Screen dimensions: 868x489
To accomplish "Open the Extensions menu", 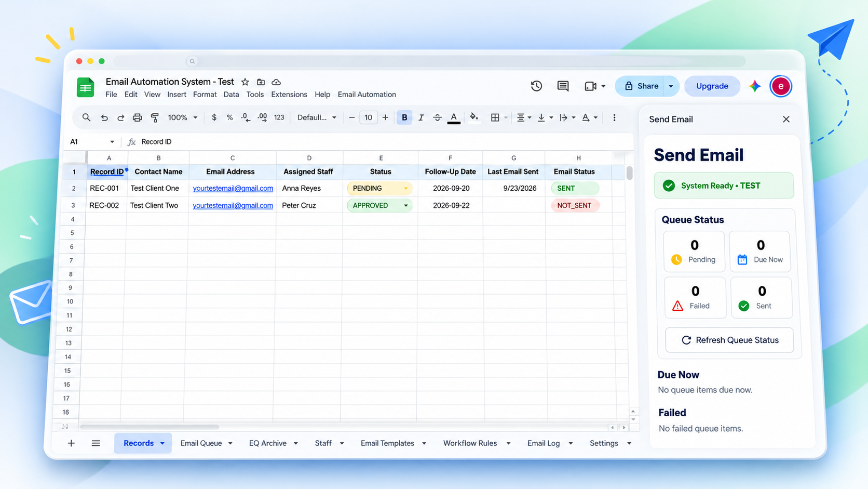I will point(289,95).
